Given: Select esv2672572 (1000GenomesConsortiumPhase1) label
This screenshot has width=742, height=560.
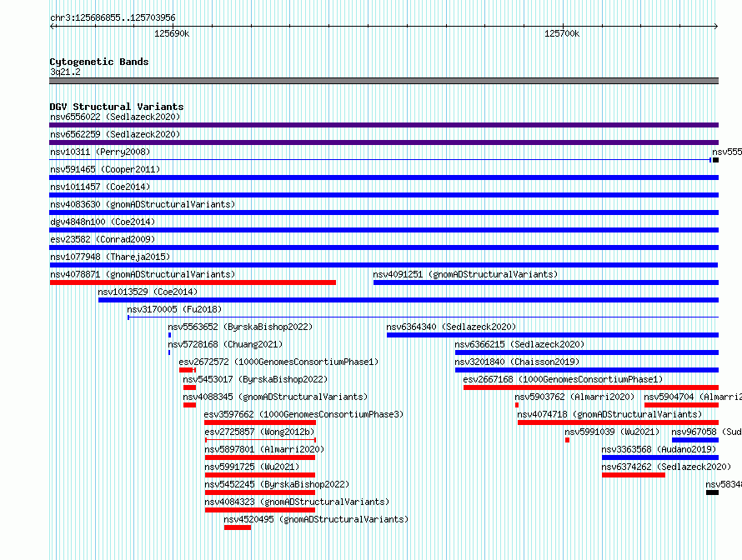Looking at the screenshot, I should (278, 362).
